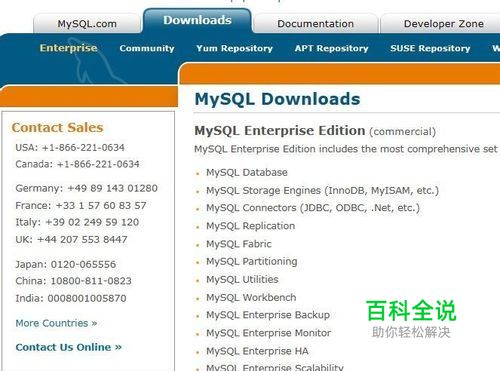Click the MySQL Enterprise Monitor item
The height and width of the screenshot is (371, 500).
coord(269,333)
